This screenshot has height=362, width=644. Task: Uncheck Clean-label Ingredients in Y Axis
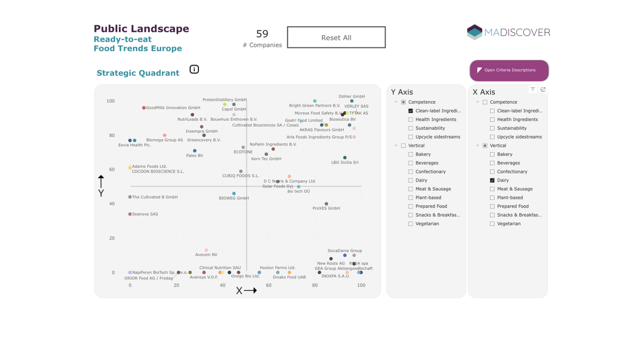(x=411, y=111)
